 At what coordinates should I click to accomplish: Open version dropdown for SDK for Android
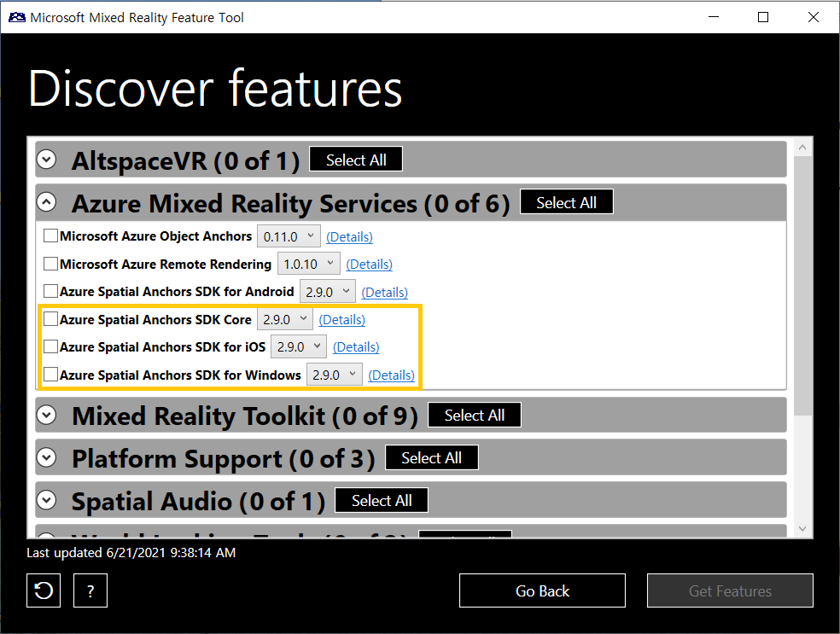point(327,292)
